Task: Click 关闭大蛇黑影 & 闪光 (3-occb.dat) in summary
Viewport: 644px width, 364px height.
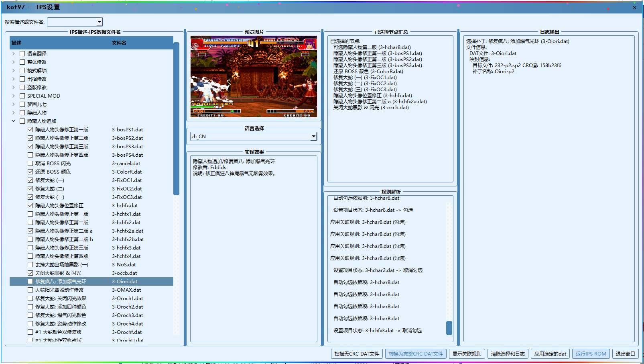Action: (371, 107)
